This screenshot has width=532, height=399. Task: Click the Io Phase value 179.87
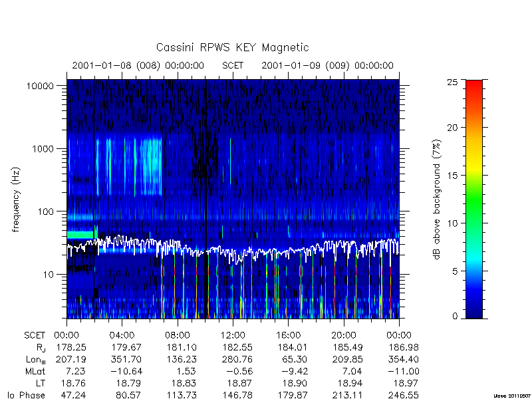tap(293, 395)
